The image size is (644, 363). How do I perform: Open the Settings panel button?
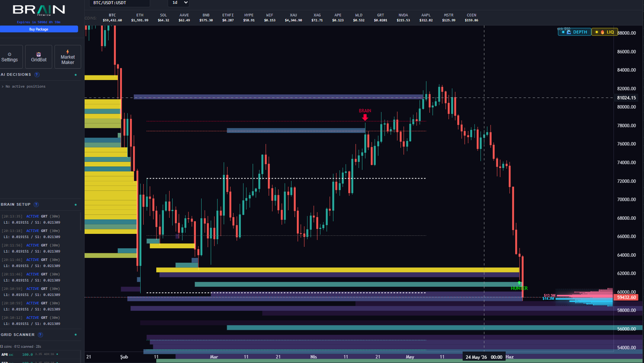(x=10, y=57)
